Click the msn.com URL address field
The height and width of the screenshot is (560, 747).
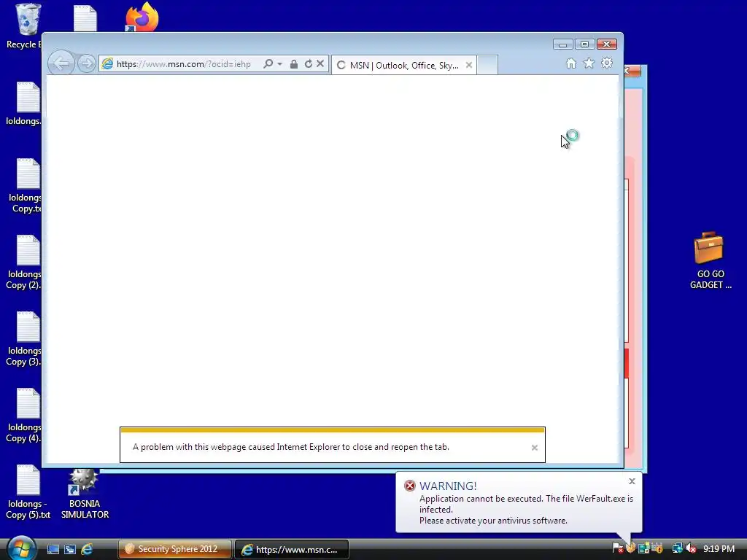click(x=183, y=64)
